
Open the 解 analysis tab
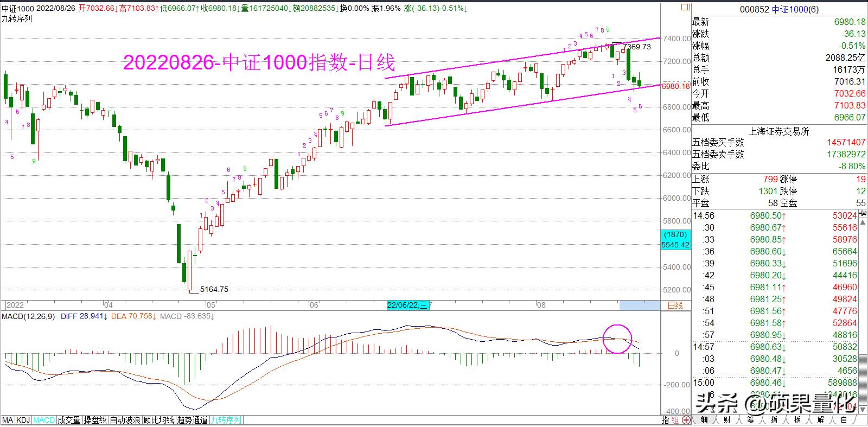[x=820, y=419]
